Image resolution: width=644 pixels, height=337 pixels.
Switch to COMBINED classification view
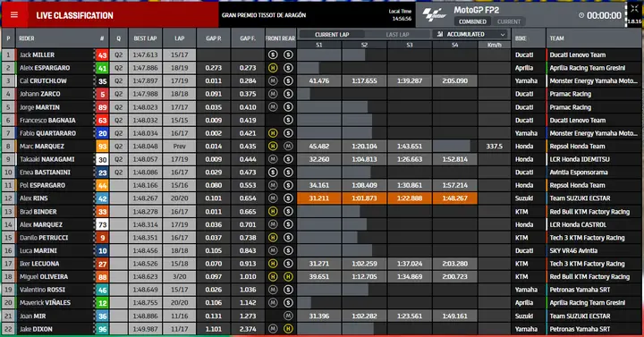472,21
